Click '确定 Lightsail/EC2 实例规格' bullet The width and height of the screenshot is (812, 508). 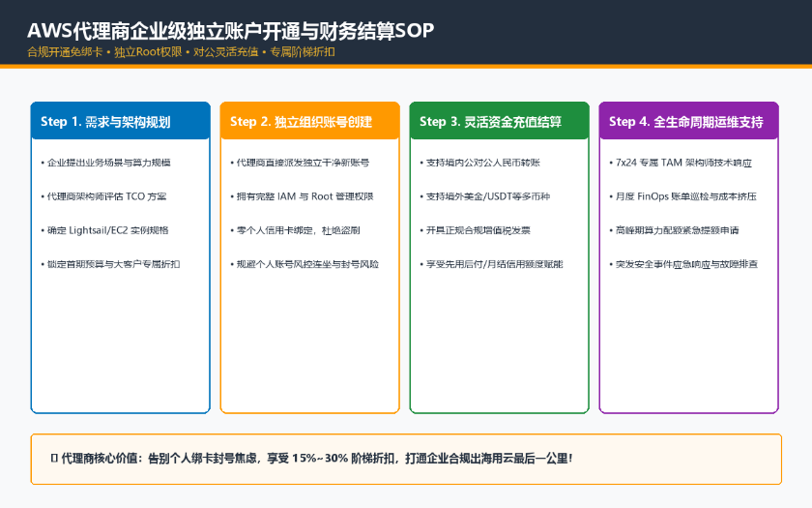click(x=104, y=230)
